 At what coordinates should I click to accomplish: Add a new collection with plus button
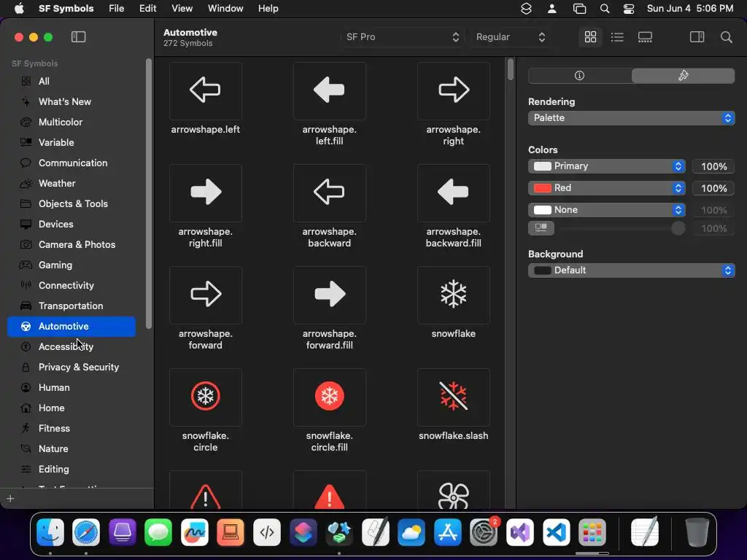coord(10,499)
